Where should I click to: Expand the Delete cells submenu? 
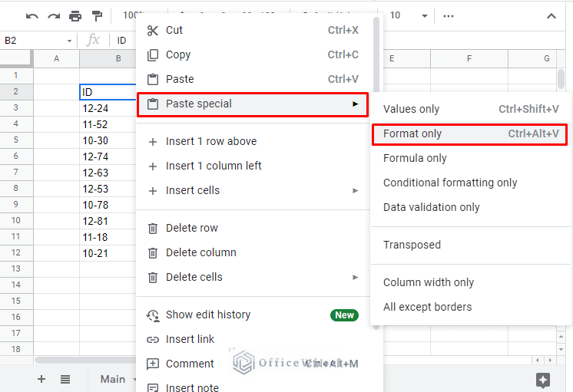pos(355,277)
